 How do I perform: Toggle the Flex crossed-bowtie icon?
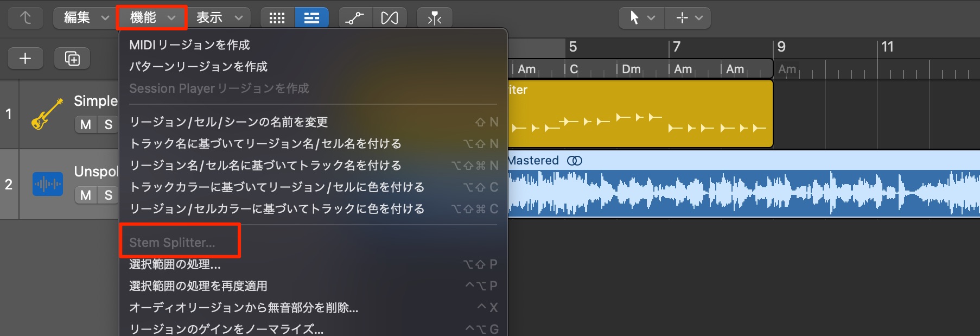[389, 17]
